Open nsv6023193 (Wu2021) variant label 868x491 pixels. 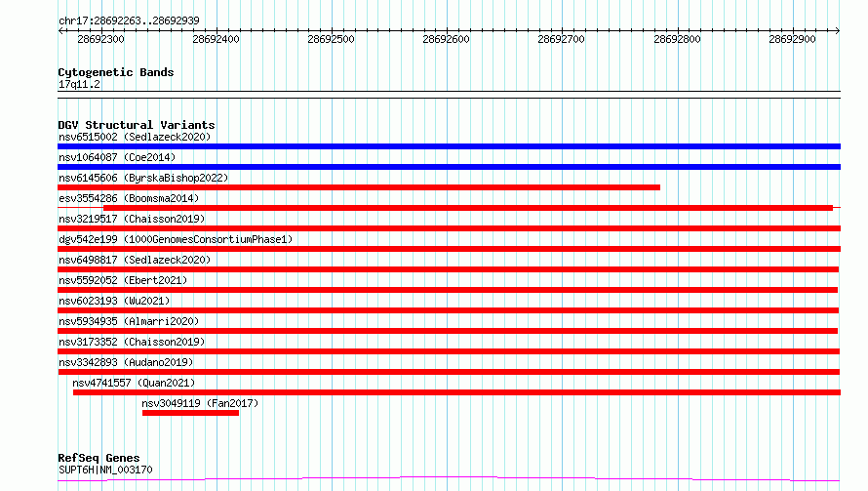pos(114,301)
